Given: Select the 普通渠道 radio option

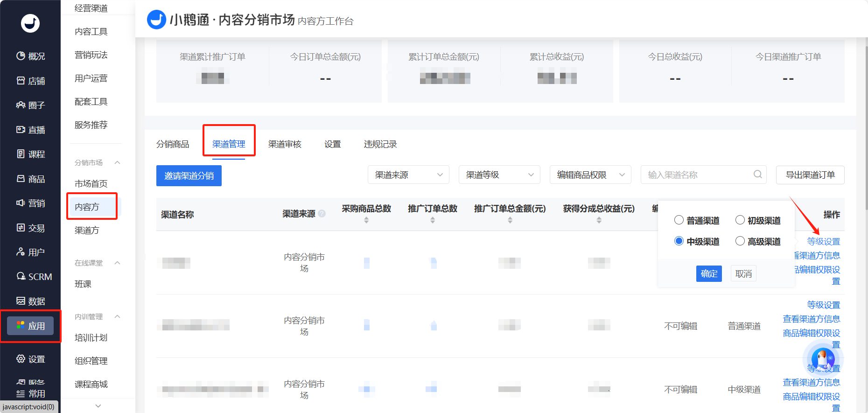Looking at the screenshot, I should click(679, 220).
